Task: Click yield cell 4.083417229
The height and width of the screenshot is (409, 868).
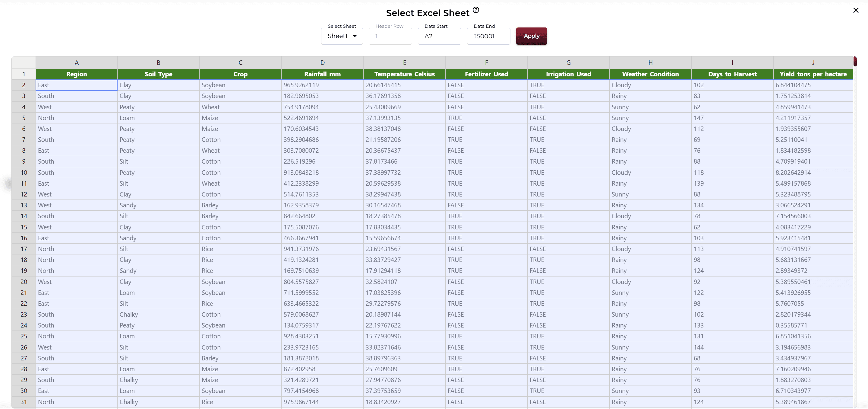Action: 813,227
